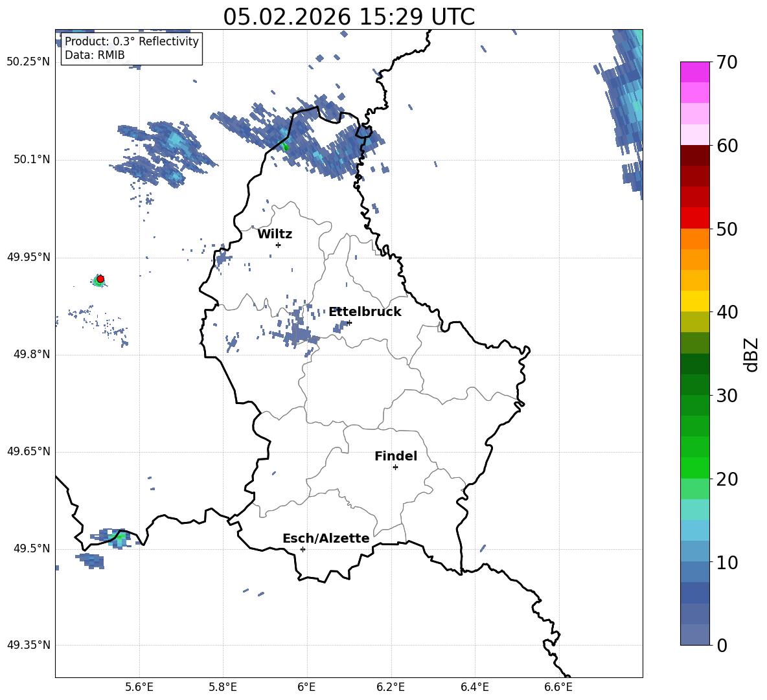Select the Ettelbruck city label
This screenshot has height=700, width=767.
pos(365,311)
